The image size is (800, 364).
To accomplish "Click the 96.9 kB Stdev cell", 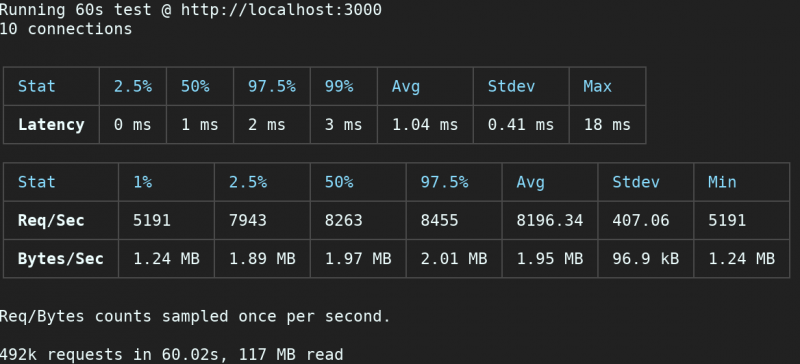I will point(645,258).
